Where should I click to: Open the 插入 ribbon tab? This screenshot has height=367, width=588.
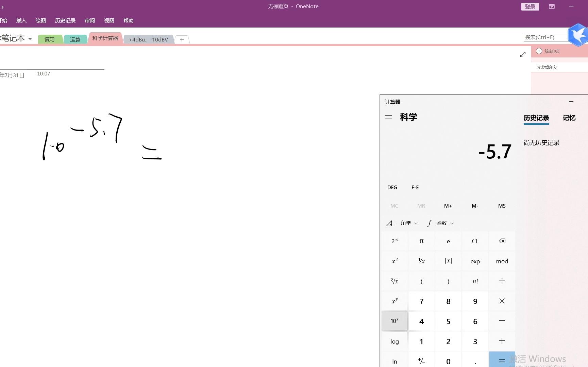click(x=21, y=21)
